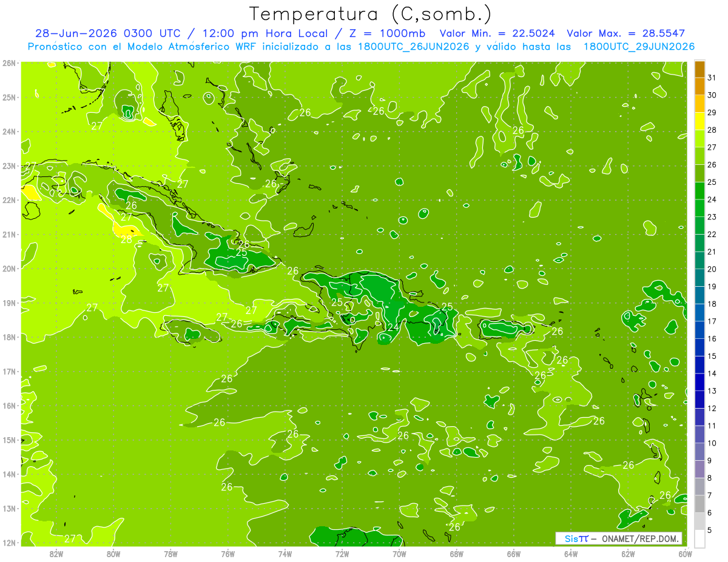Click the '26N' latitude axis label
The image size is (728, 562).
pos(9,63)
